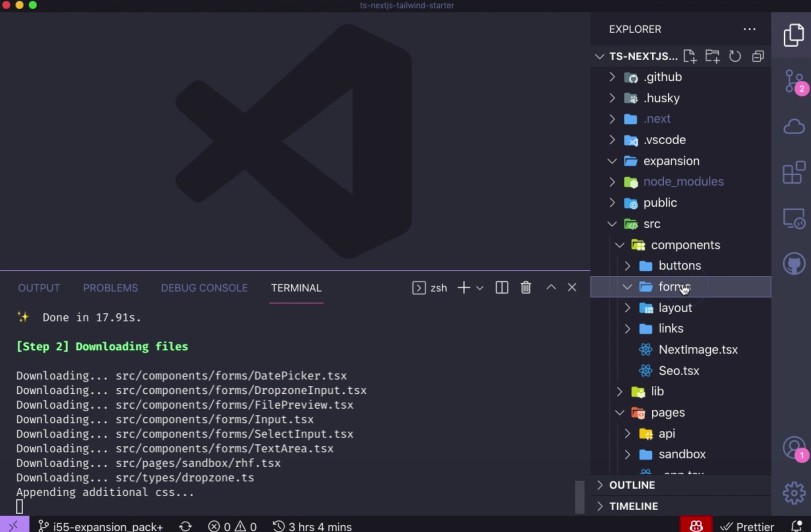Image resolution: width=811 pixels, height=532 pixels.
Task: Expand the public folder
Action: (x=681, y=203)
